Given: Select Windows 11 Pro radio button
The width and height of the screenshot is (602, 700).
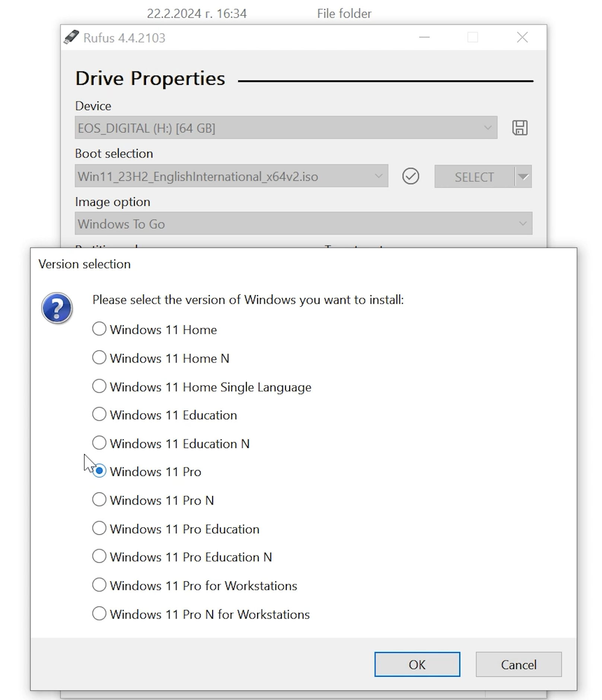Looking at the screenshot, I should coord(99,471).
